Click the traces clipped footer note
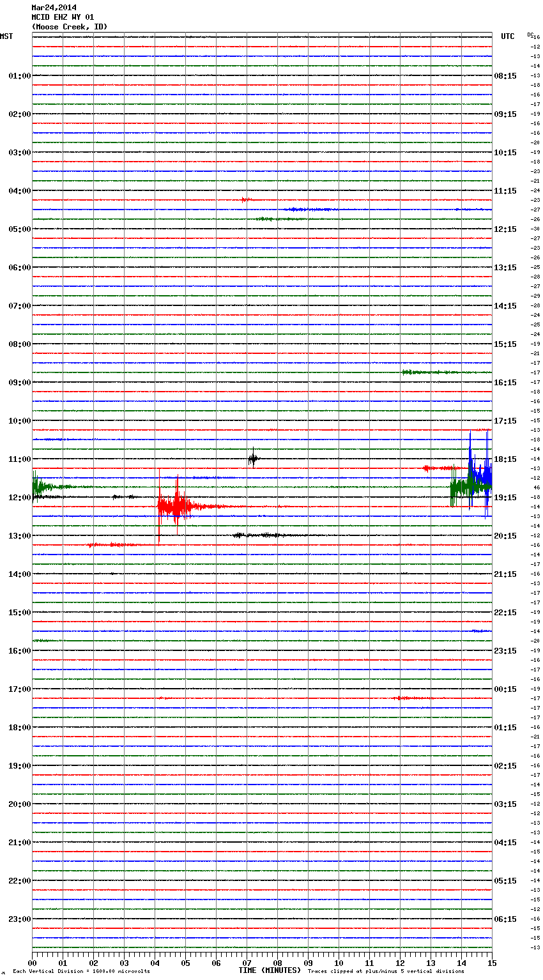543x980 pixels. coord(386,972)
